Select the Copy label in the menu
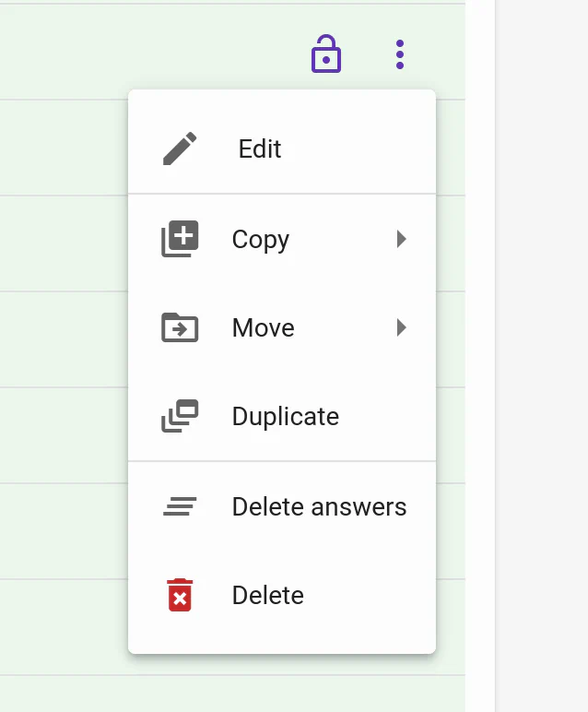Viewport: 588px width, 712px height. pos(261,240)
